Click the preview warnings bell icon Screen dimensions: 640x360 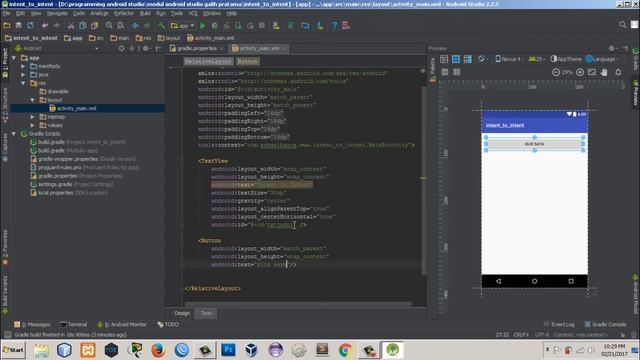(618, 72)
